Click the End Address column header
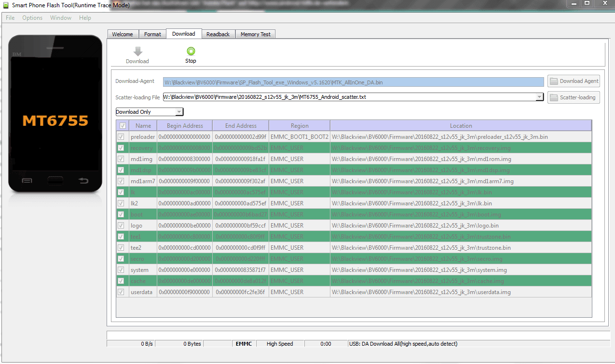The width and height of the screenshot is (615, 364). [241, 126]
